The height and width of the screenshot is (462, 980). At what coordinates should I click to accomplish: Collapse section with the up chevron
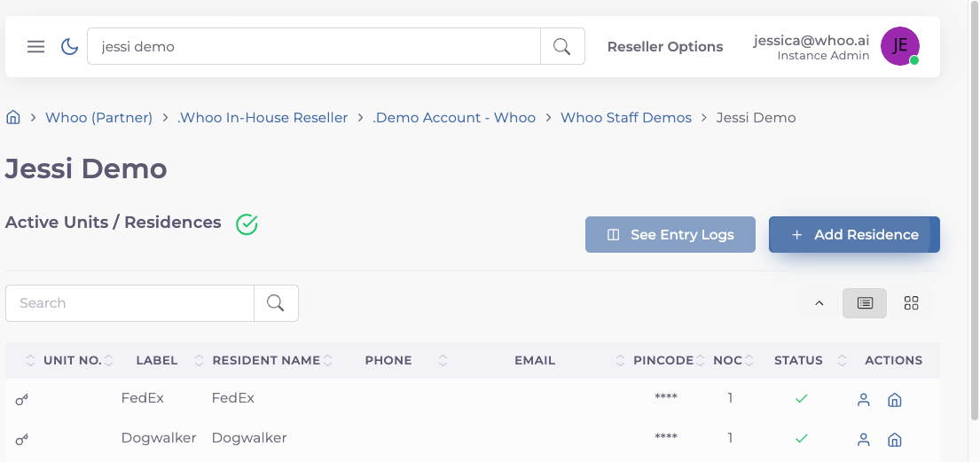(819, 303)
